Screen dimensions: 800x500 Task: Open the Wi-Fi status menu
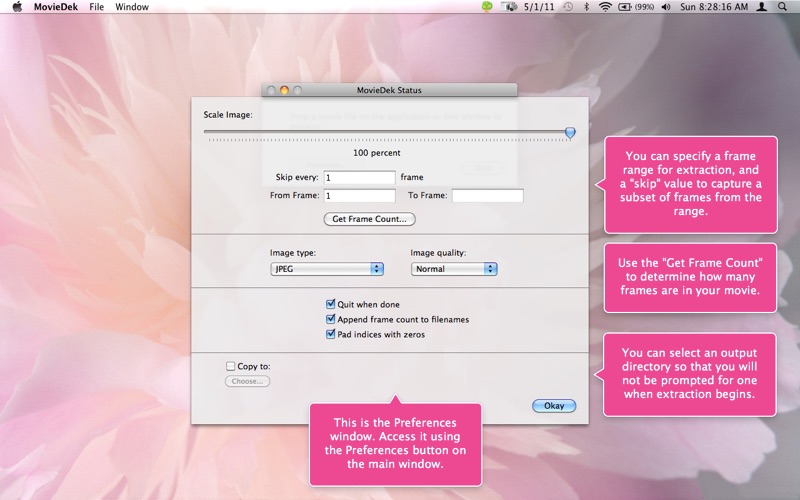click(x=605, y=7)
